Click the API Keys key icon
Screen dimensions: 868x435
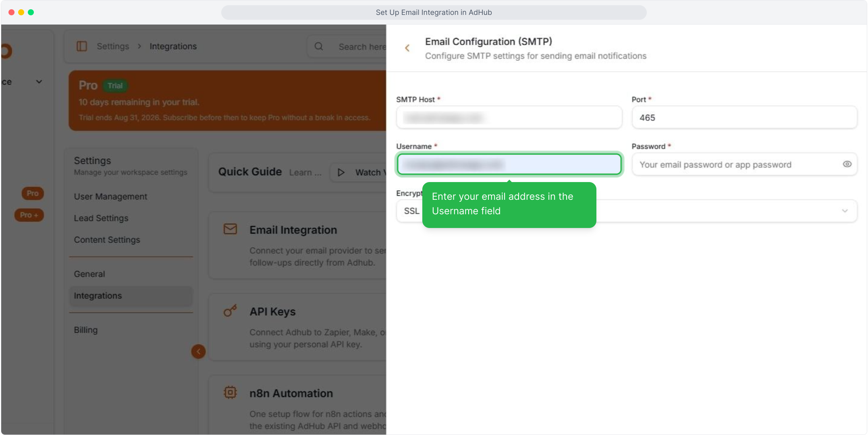click(x=230, y=311)
